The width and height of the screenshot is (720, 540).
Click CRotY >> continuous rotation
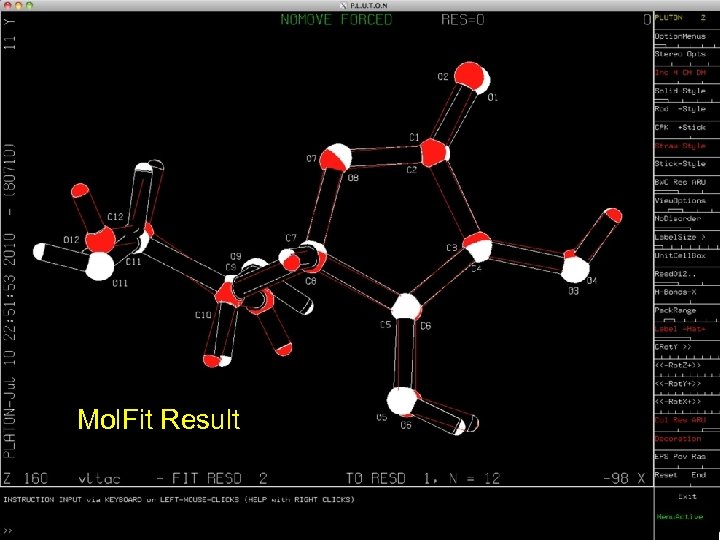click(x=673, y=347)
